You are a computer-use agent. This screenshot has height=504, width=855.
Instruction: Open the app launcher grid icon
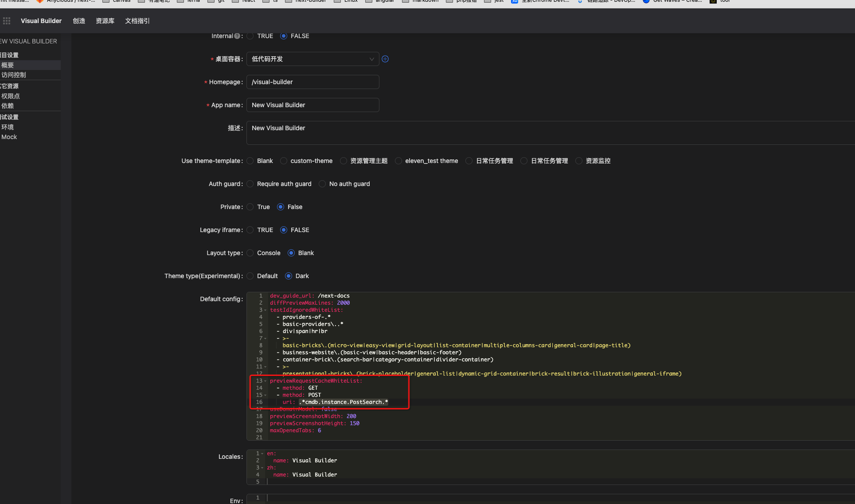(x=7, y=21)
